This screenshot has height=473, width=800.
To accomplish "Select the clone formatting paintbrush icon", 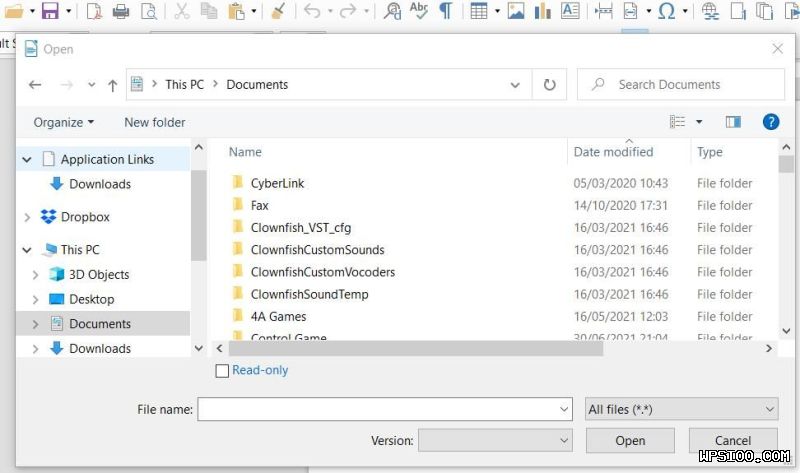I will click(278, 12).
